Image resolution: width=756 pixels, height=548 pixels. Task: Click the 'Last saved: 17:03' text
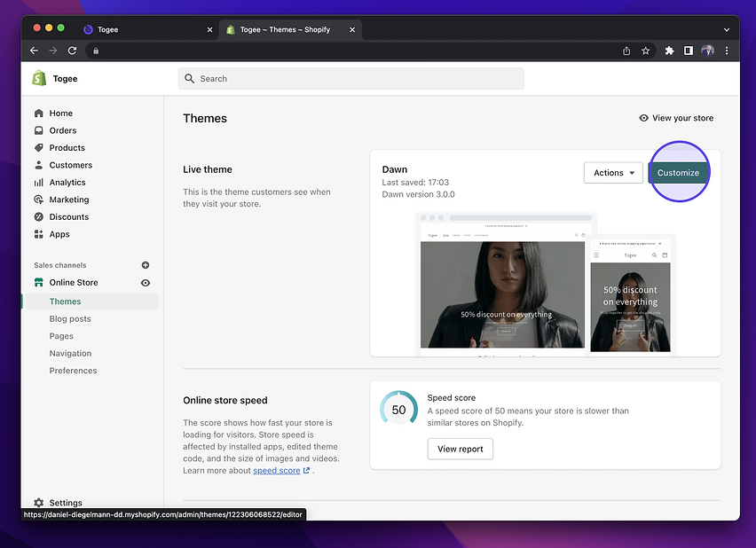415,182
